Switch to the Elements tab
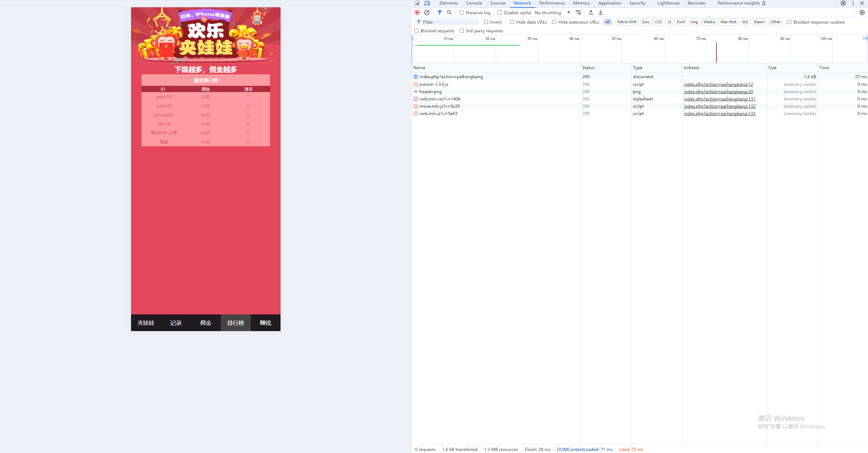The width and height of the screenshot is (868, 453). [x=448, y=3]
